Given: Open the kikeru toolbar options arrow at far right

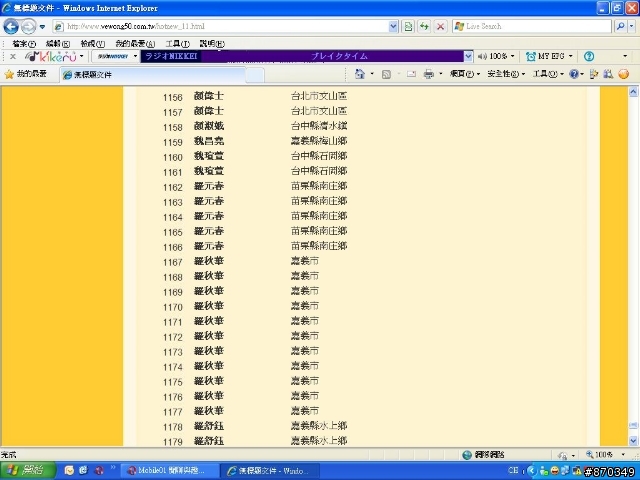Looking at the screenshot, I should pyautogui.click(x=625, y=56).
